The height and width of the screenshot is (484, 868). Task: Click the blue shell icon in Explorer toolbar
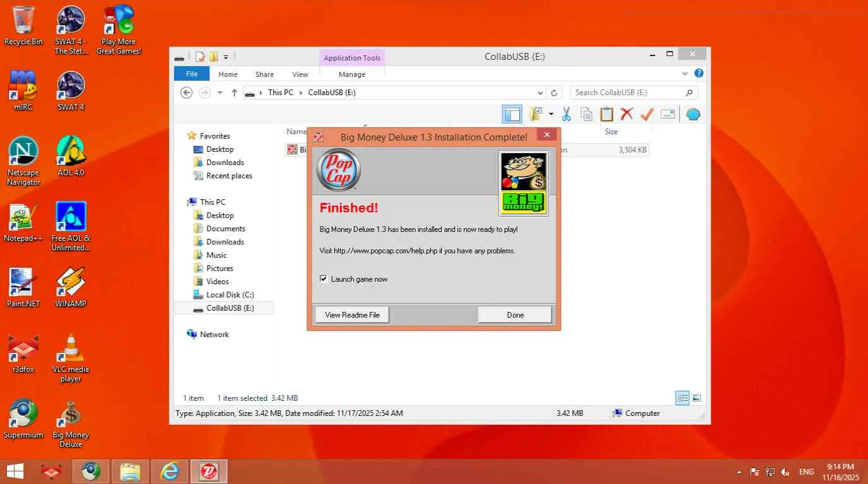693,114
